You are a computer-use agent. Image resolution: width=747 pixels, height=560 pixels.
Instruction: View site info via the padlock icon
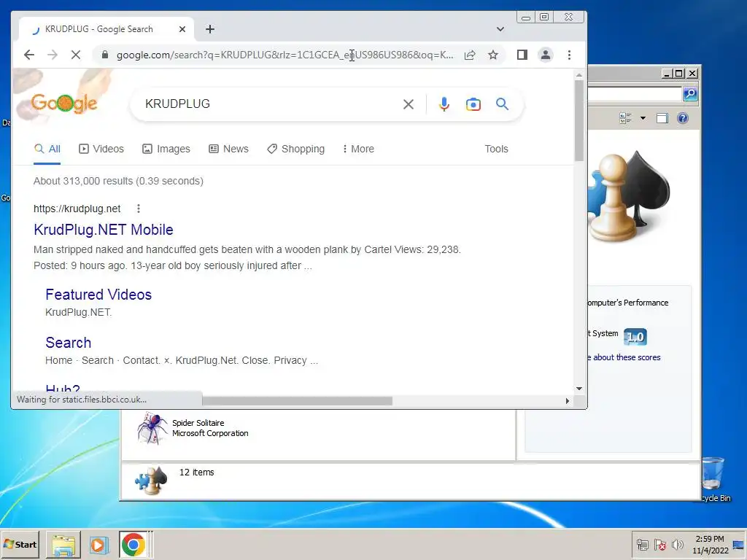click(x=105, y=55)
